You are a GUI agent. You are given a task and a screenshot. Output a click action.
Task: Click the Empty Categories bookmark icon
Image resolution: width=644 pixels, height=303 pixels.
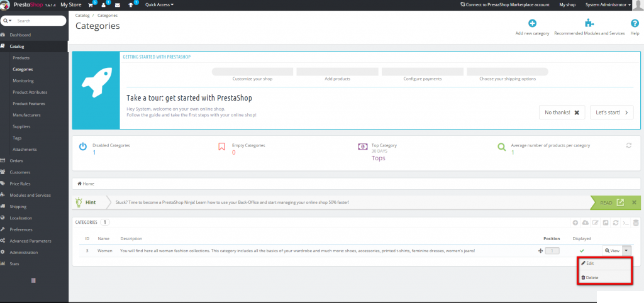[x=222, y=146]
